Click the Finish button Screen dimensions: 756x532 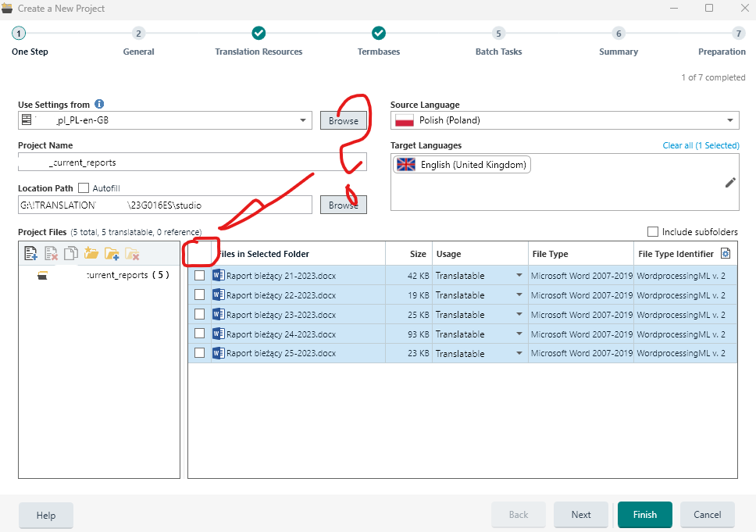coord(644,515)
